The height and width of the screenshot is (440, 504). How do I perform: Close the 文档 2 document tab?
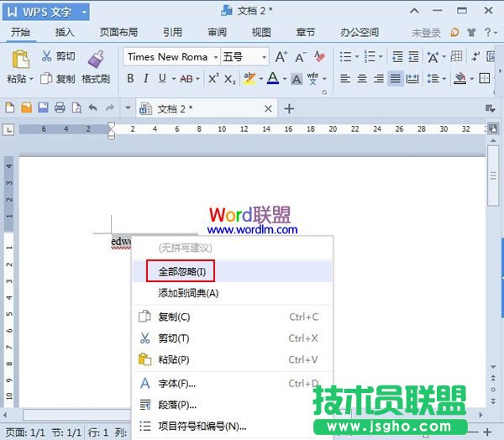tap(268, 109)
